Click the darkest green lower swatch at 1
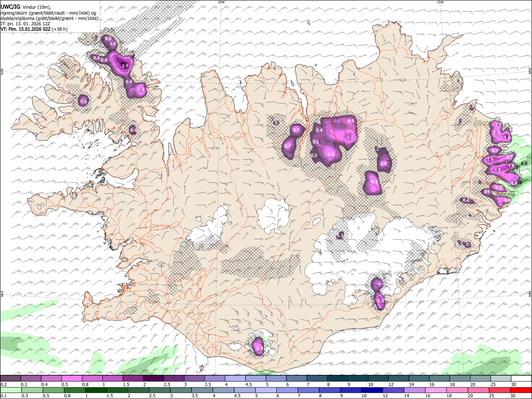Image resolution: width=532 pixels, height=399 pixels. pos(95,390)
